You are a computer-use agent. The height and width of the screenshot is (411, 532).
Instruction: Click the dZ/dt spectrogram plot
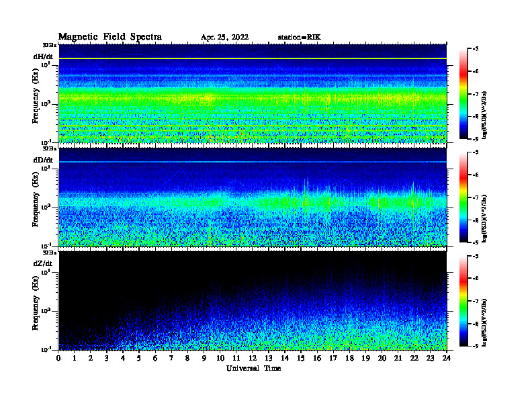click(x=253, y=300)
